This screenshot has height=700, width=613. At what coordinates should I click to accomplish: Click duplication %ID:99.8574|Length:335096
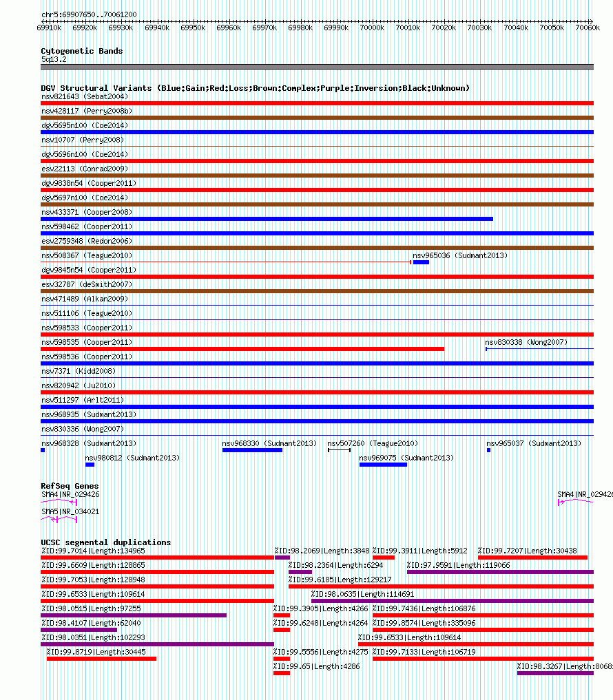(424, 623)
